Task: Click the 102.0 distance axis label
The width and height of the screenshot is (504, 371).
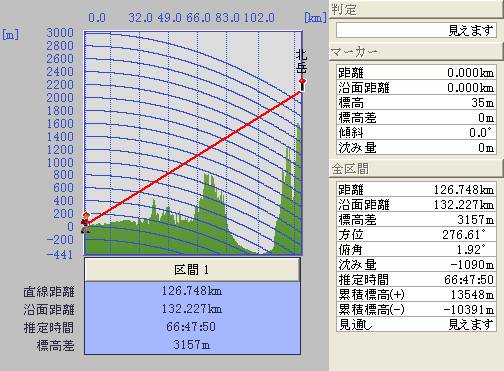Action: tap(259, 17)
